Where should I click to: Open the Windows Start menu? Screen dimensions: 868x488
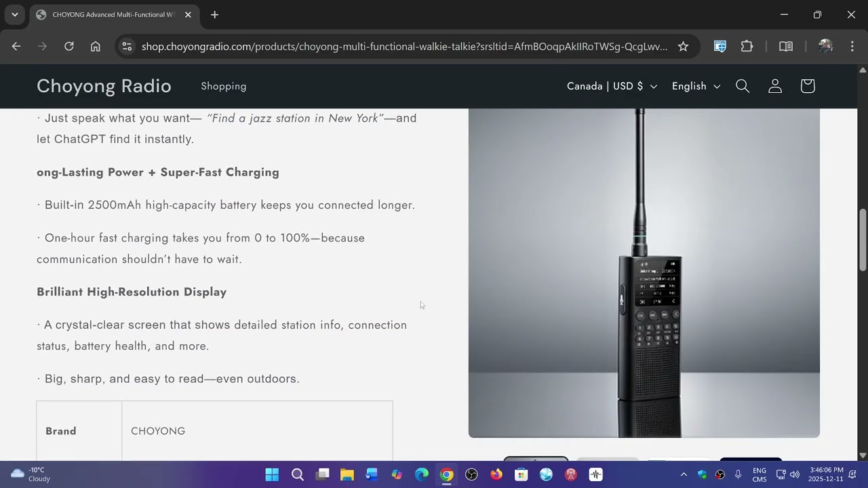[272, 474]
